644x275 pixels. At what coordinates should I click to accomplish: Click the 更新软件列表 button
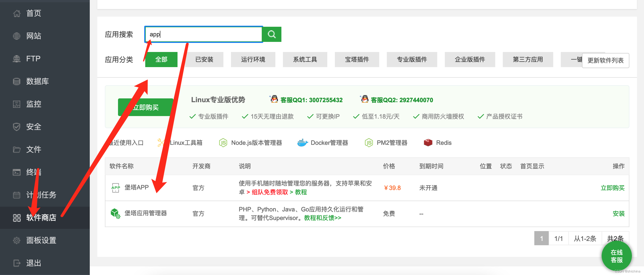[605, 61]
